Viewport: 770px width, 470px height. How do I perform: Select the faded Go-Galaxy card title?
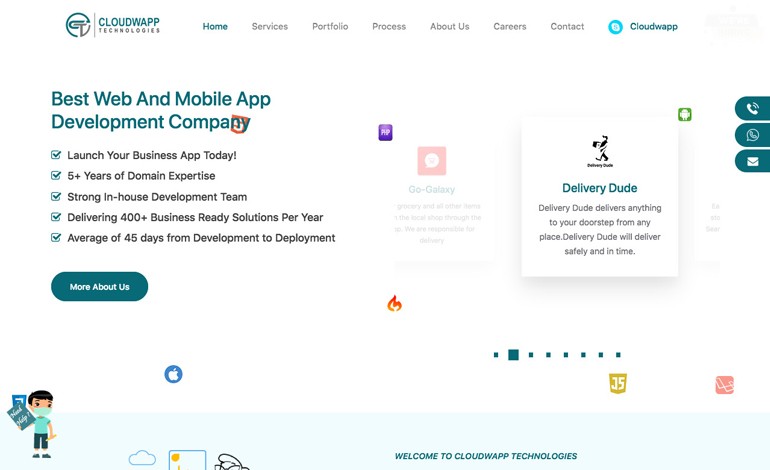432,190
